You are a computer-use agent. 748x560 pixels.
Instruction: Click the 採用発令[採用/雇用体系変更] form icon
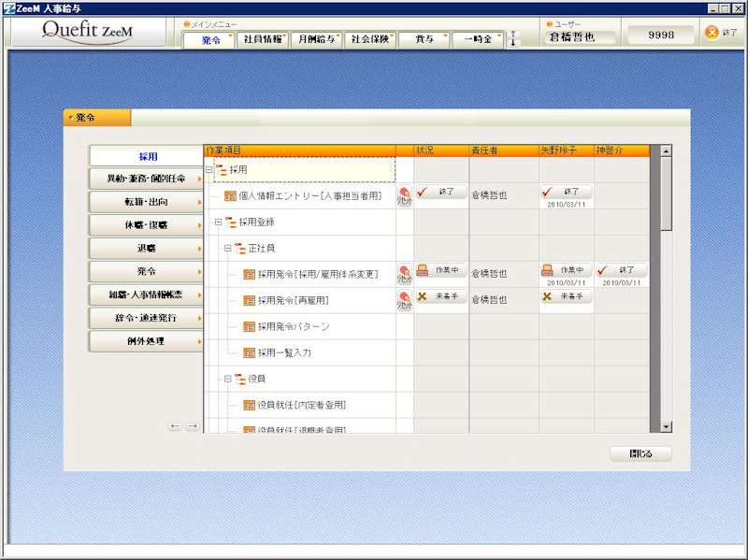250,275
